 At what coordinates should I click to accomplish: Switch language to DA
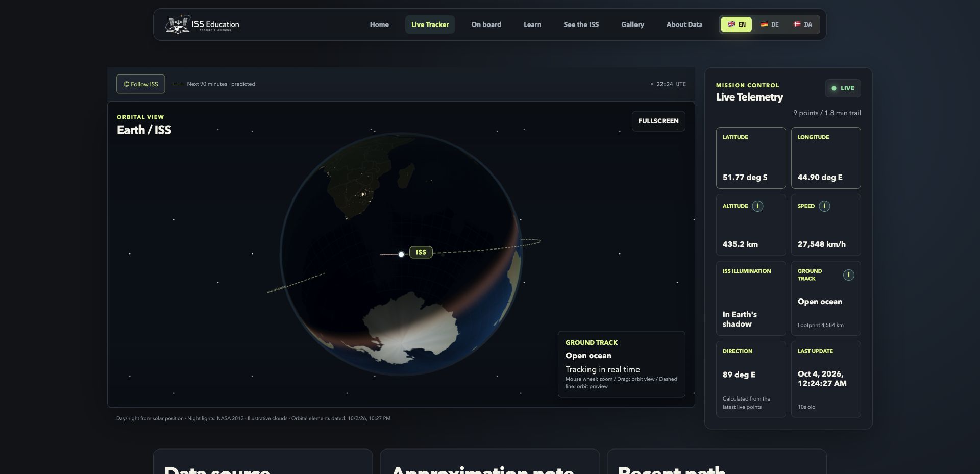point(803,24)
